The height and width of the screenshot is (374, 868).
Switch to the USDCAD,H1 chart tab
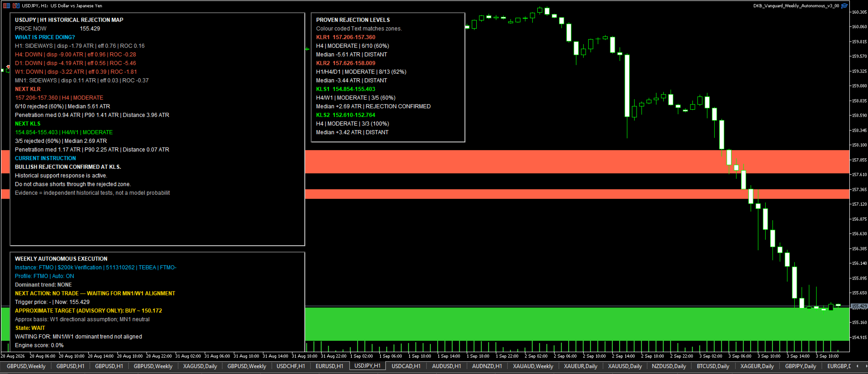click(406, 366)
